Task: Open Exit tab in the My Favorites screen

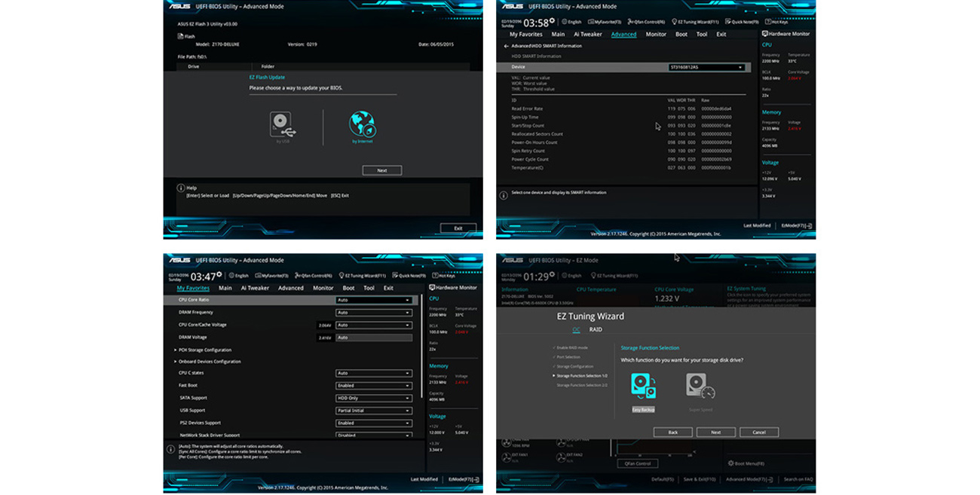Action: coord(388,288)
